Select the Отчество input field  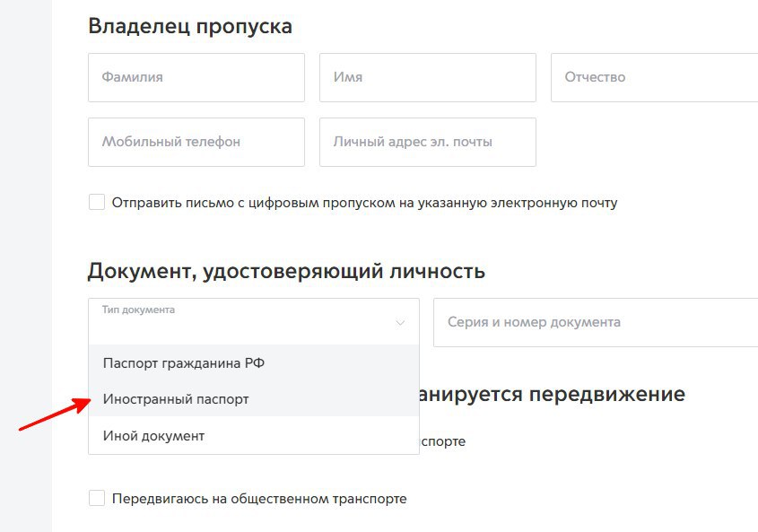(x=655, y=77)
